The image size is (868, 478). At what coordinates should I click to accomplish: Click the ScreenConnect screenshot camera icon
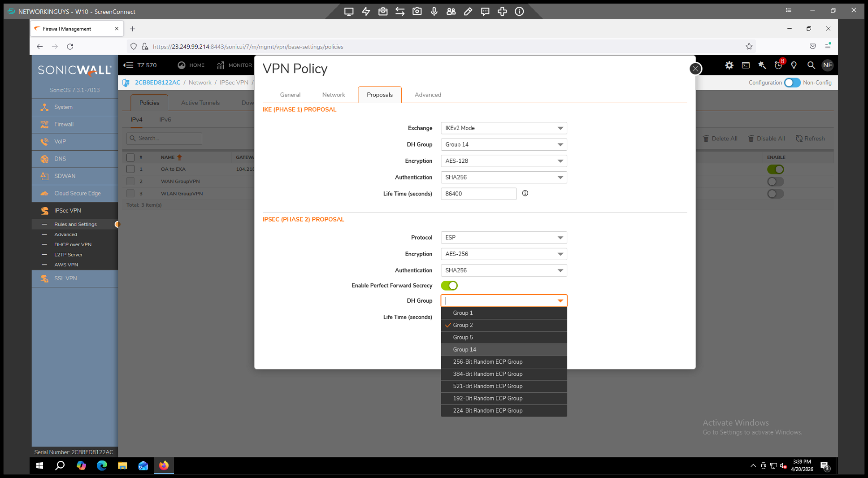point(417,12)
